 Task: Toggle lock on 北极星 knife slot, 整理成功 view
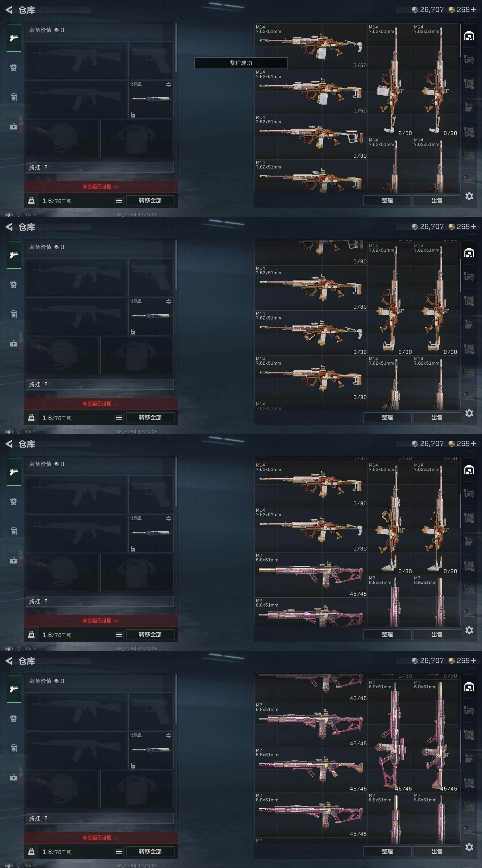(x=133, y=115)
